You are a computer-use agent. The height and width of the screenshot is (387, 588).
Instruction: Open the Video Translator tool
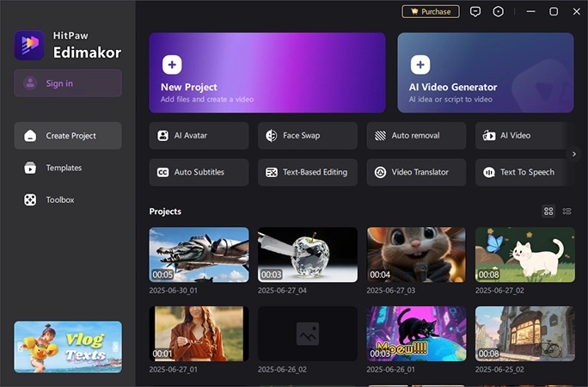click(x=416, y=172)
